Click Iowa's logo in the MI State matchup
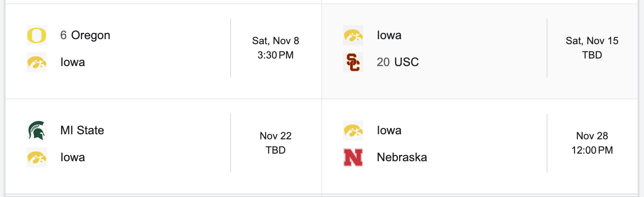The width and height of the screenshot is (644, 197). tap(37, 157)
